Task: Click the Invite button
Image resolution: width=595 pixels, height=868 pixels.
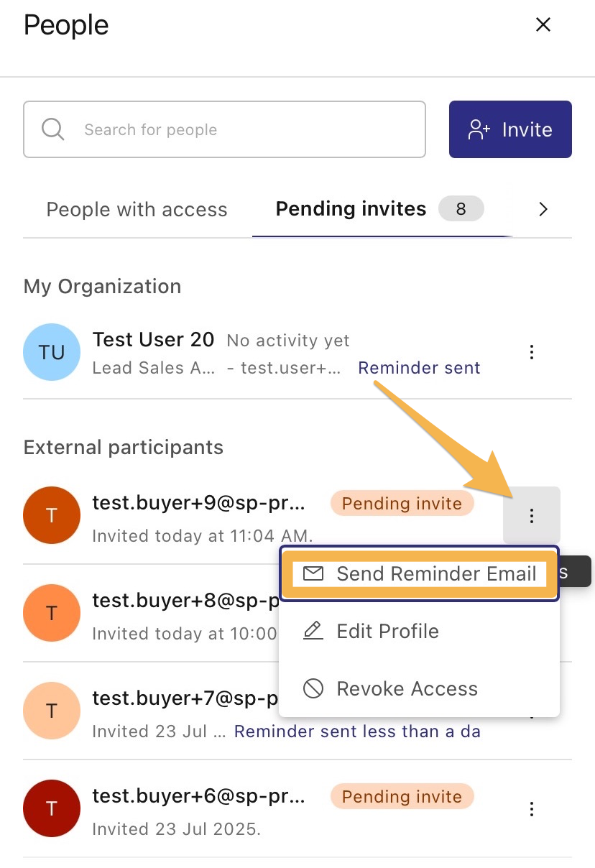Action: (510, 129)
